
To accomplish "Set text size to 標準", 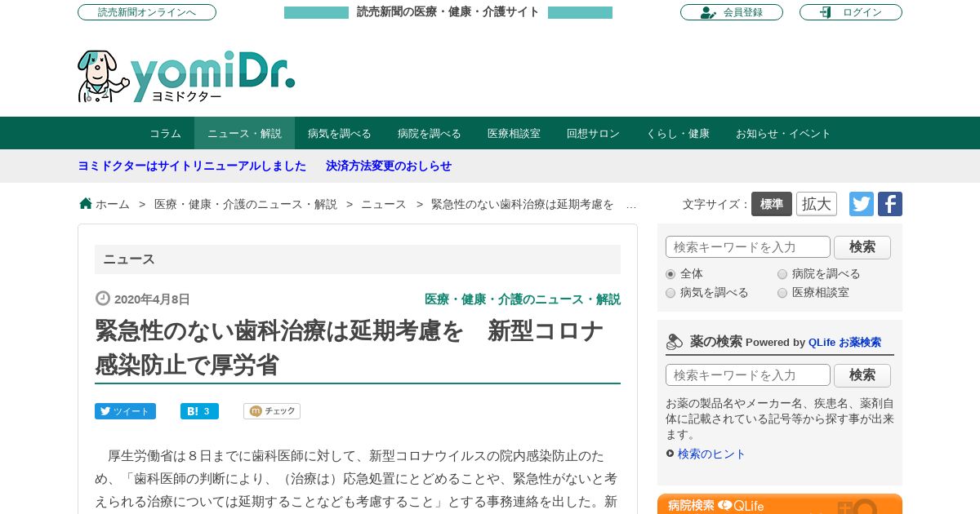I will 772,204.
